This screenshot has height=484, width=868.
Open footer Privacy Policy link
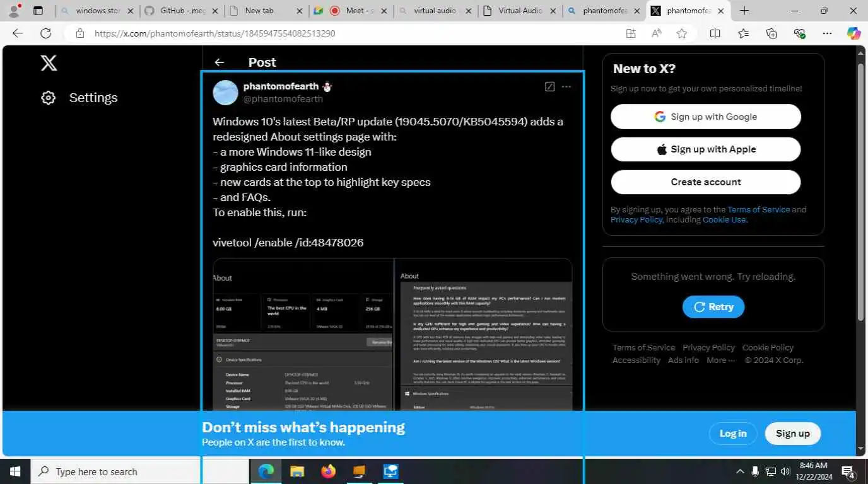point(708,347)
